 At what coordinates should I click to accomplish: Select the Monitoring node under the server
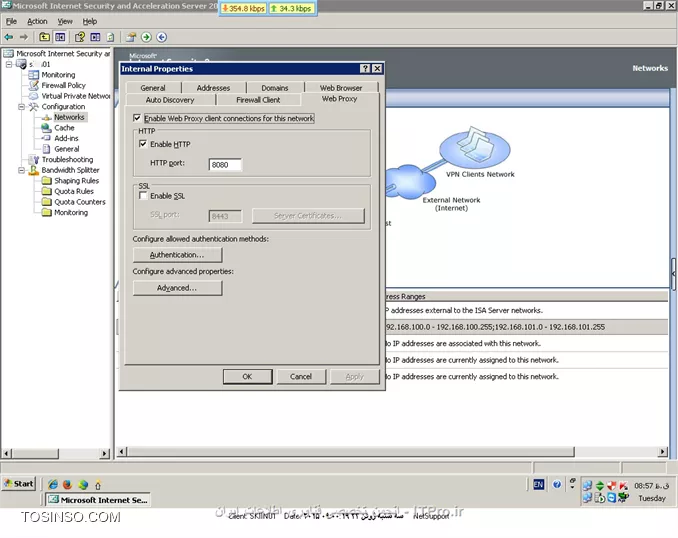coord(58,75)
